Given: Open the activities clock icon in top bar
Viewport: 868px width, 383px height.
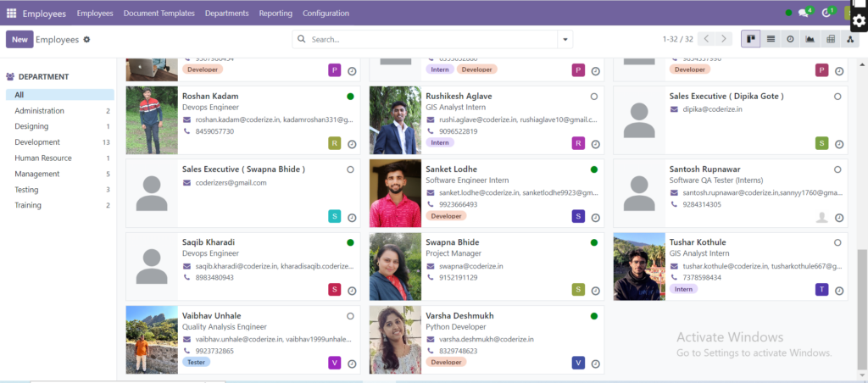Looking at the screenshot, I should [826, 13].
